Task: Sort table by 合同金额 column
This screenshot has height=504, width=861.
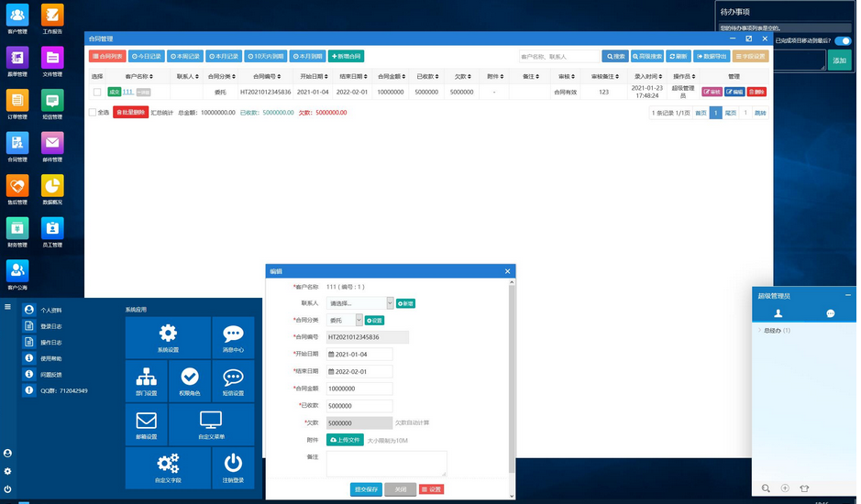Action: click(x=392, y=76)
